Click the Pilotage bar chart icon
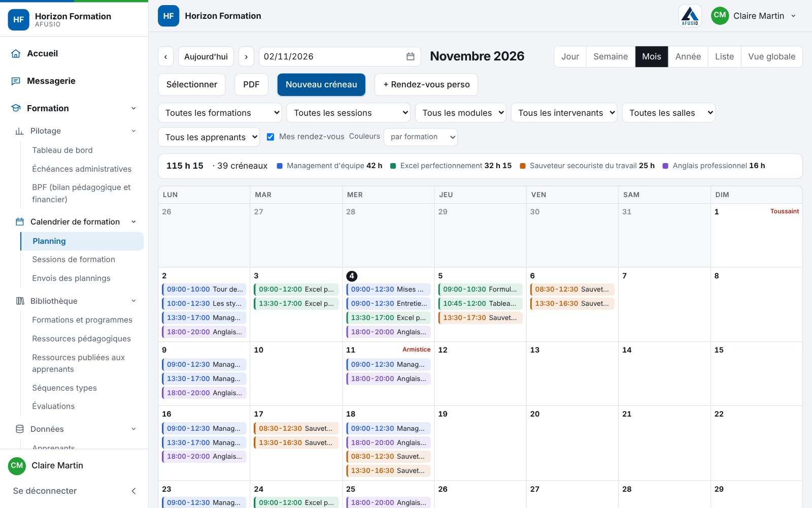The width and height of the screenshot is (812, 508). (x=20, y=131)
